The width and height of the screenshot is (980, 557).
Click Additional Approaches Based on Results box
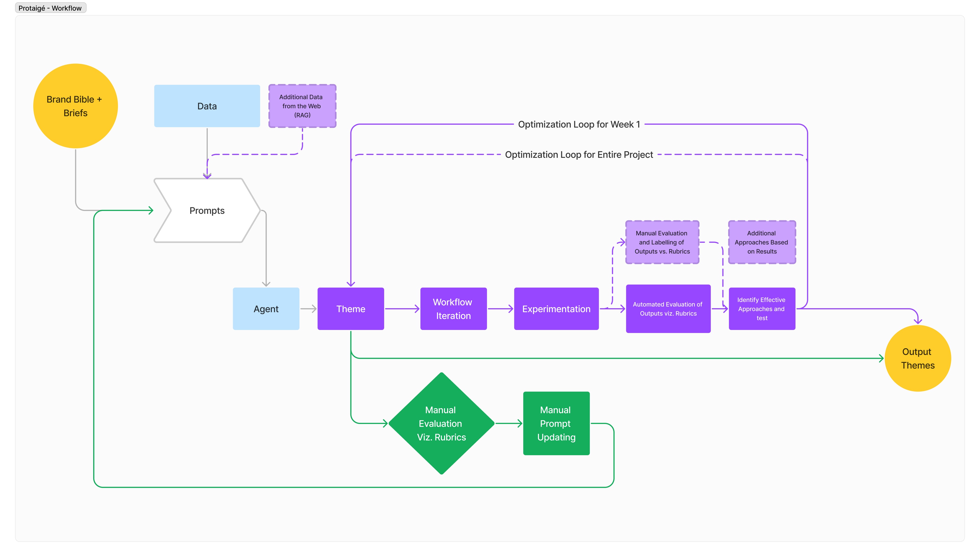(x=761, y=242)
